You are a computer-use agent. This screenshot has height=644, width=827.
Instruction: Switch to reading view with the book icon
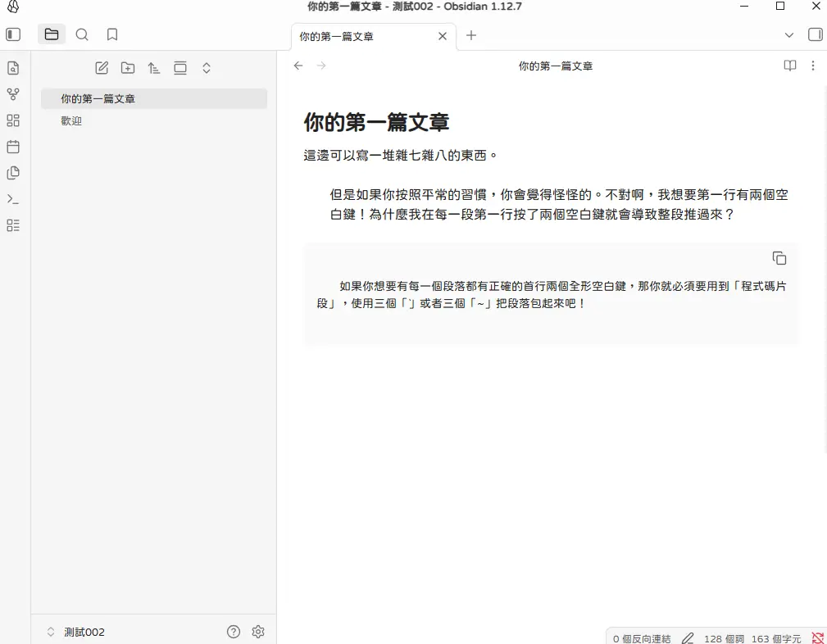pos(789,66)
